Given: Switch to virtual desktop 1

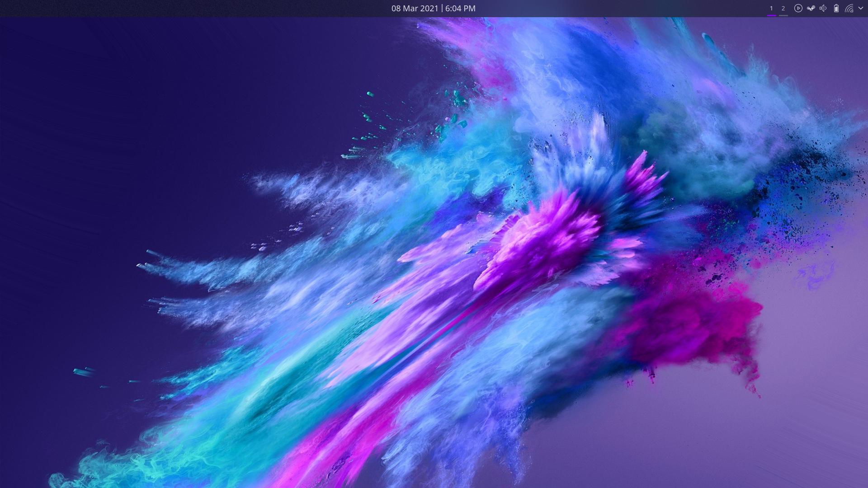Looking at the screenshot, I should coord(771,8).
